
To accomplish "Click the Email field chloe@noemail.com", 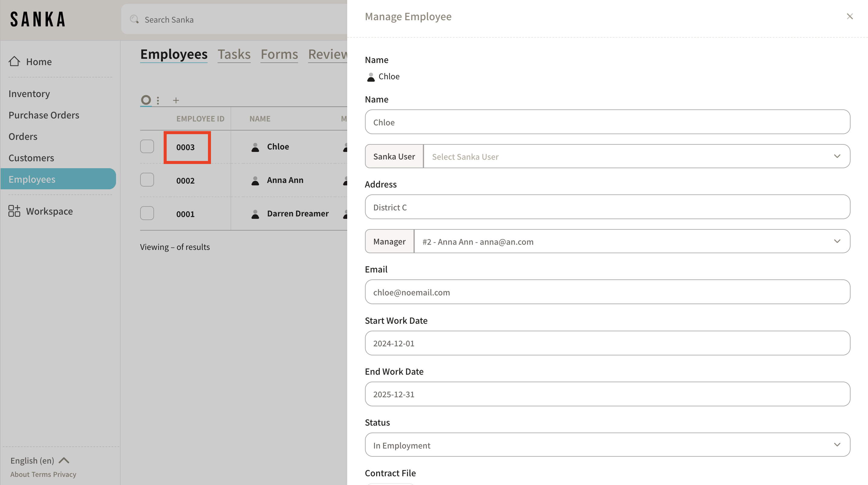I will pos(607,292).
